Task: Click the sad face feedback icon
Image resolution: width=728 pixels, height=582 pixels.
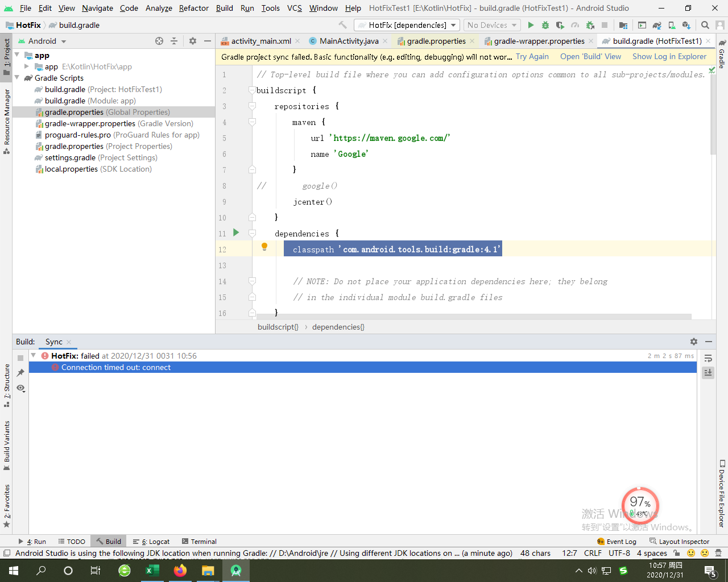Action: tap(705, 553)
